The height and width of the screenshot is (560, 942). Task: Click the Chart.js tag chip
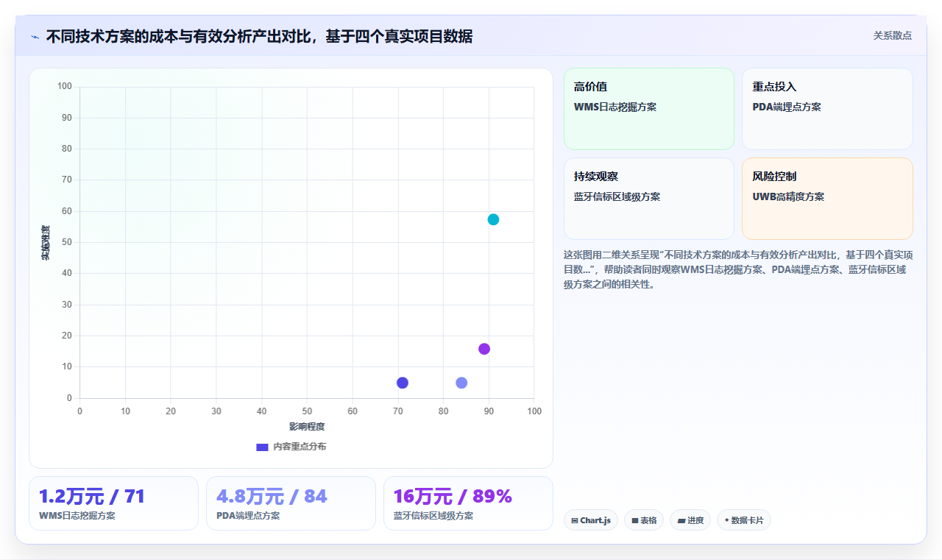click(x=591, y=520)
